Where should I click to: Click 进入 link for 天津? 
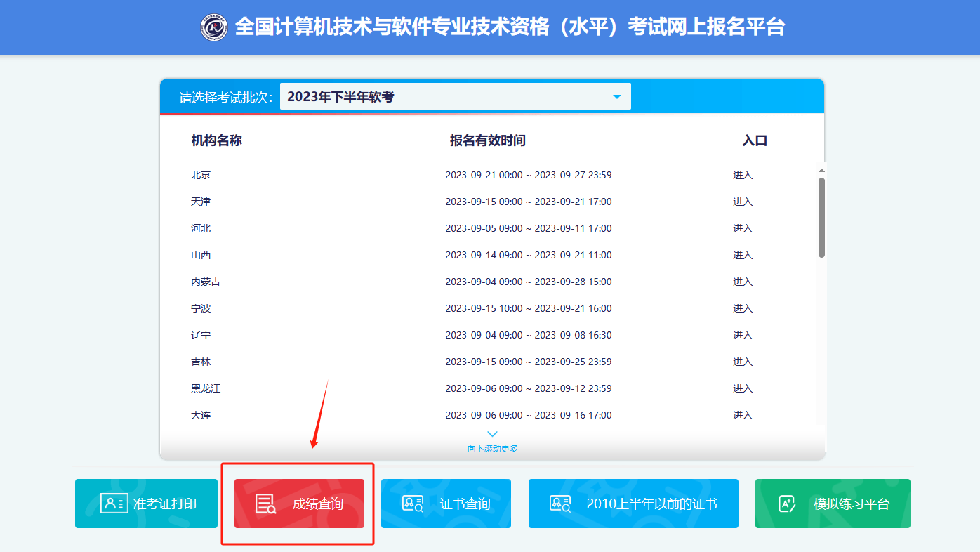(742, 202)
